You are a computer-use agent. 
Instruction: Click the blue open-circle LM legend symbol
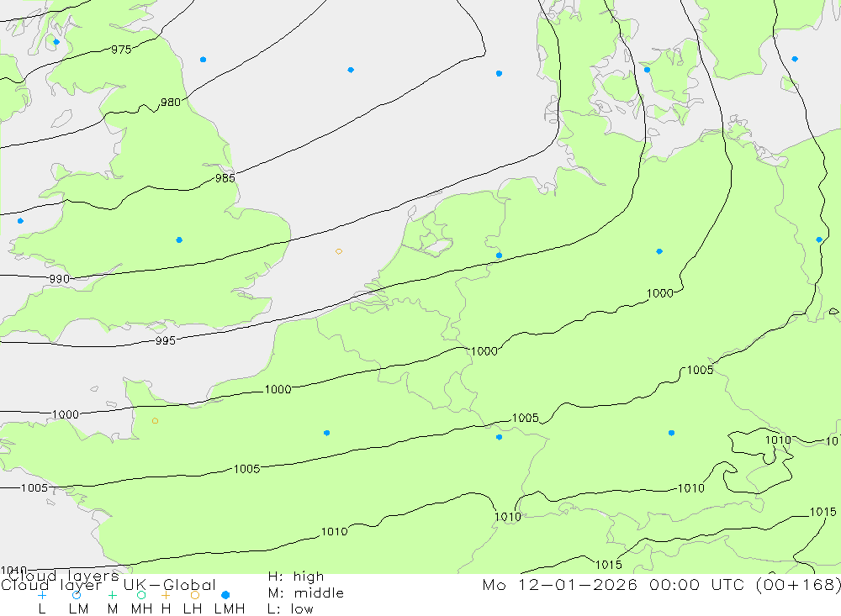(77, 595)
